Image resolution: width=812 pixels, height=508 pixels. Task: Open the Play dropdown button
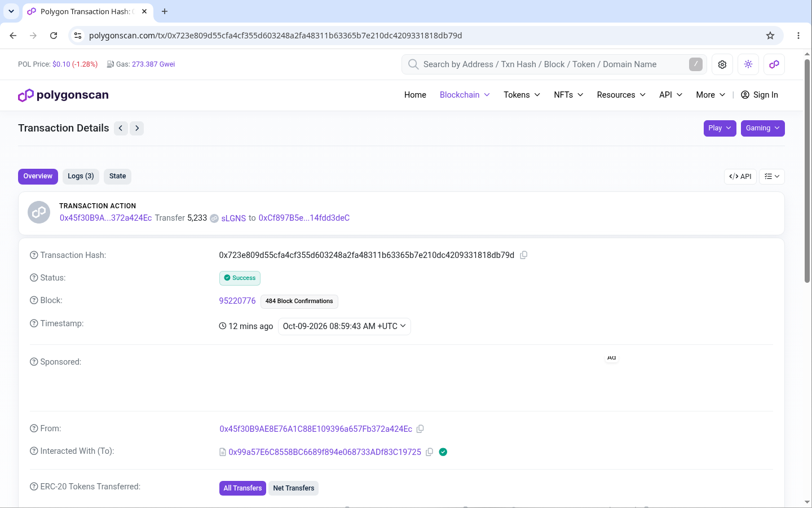(720, 128)
